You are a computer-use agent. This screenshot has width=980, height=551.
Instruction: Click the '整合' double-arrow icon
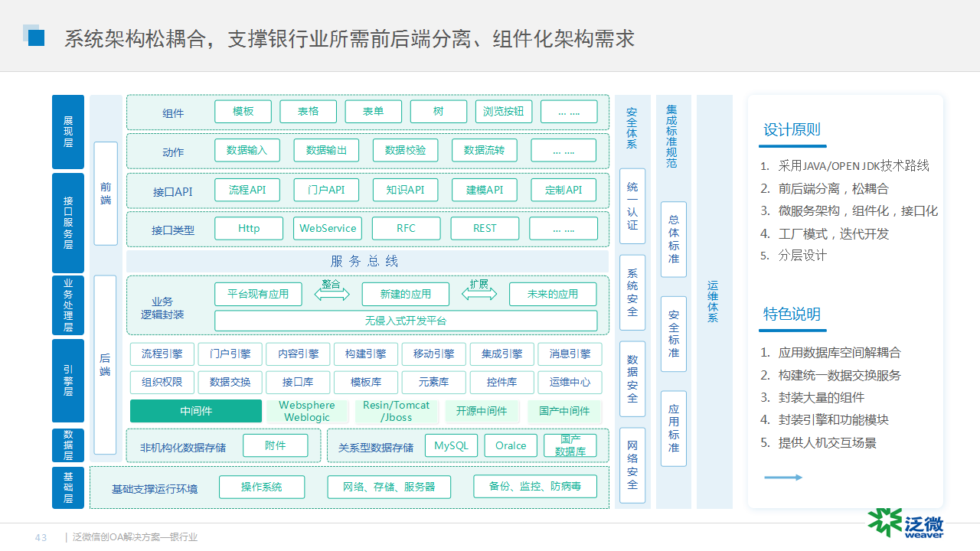pos(332,293)
